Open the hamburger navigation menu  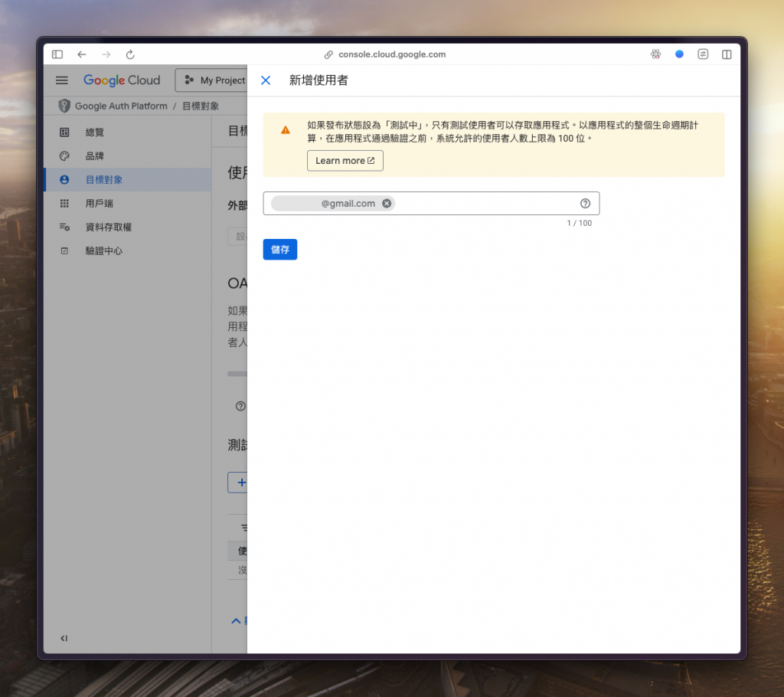pos(61,80)
